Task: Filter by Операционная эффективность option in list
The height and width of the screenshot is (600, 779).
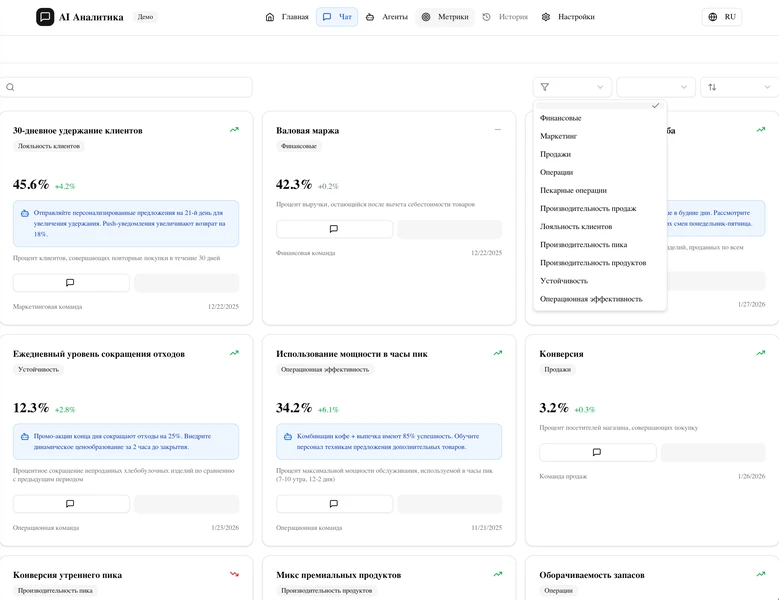Action: pos(600,299)
